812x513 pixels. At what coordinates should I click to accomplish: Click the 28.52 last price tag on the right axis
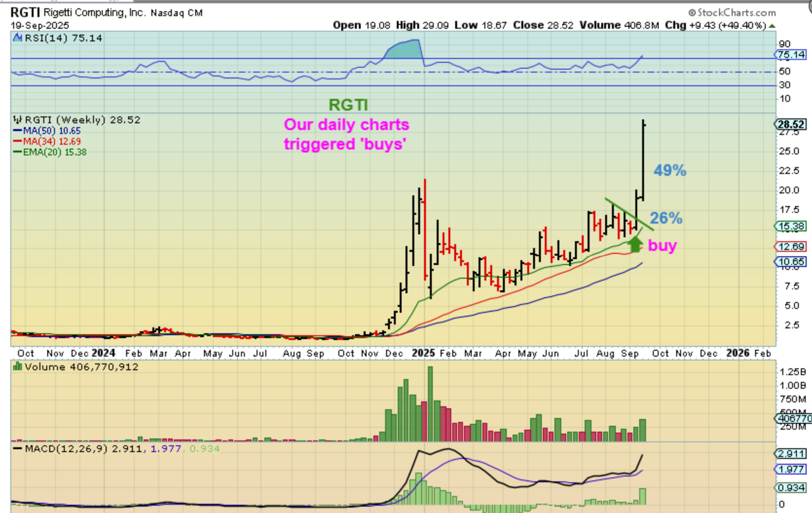tap(792, 124)
